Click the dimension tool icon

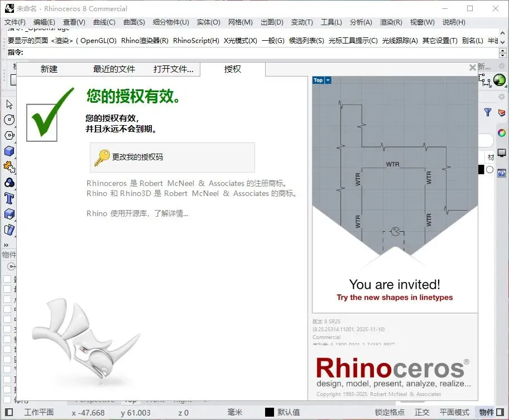tap(484, 80)
